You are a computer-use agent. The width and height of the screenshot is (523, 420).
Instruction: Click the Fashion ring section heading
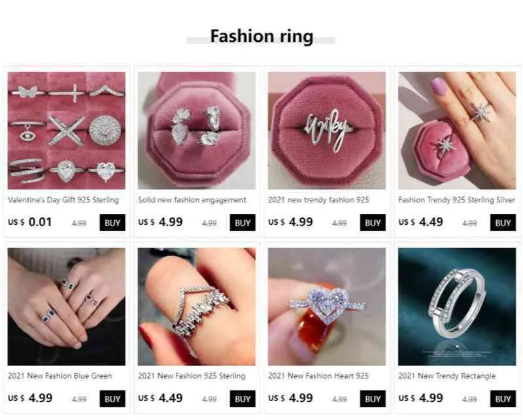tap(261, 37)
